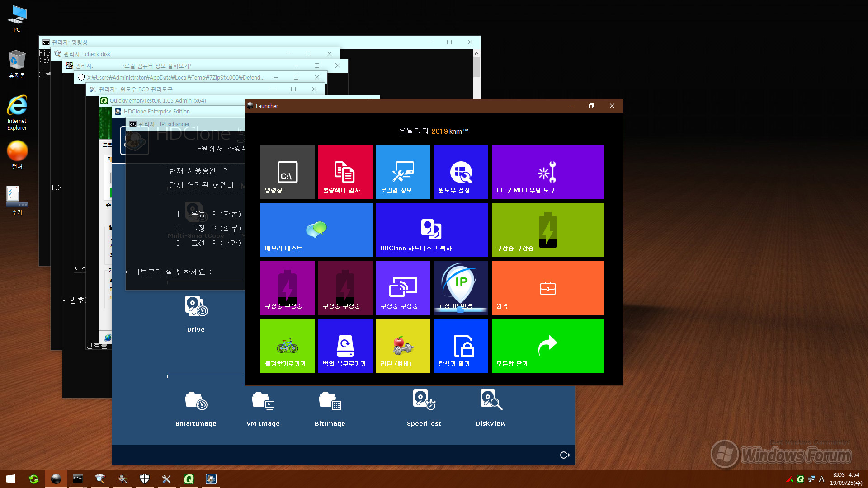Open the 명령창 command prompt tile
The image size is (868, 488).
point(287,172)
